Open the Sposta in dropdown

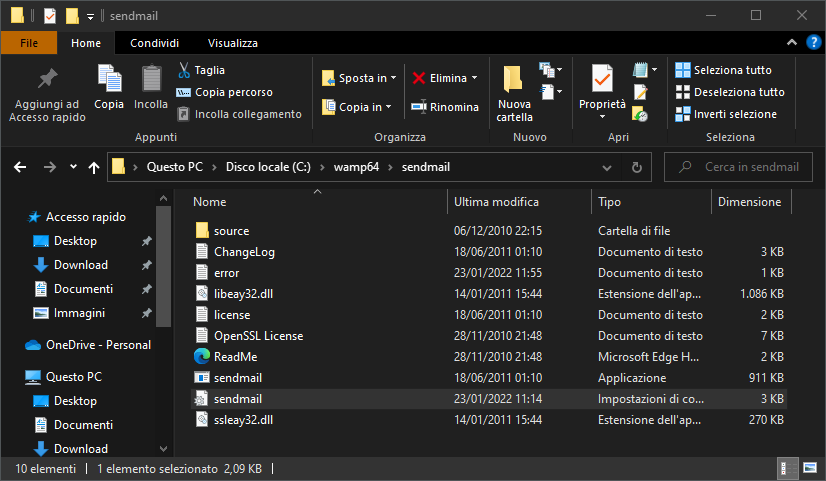(359, 78)
